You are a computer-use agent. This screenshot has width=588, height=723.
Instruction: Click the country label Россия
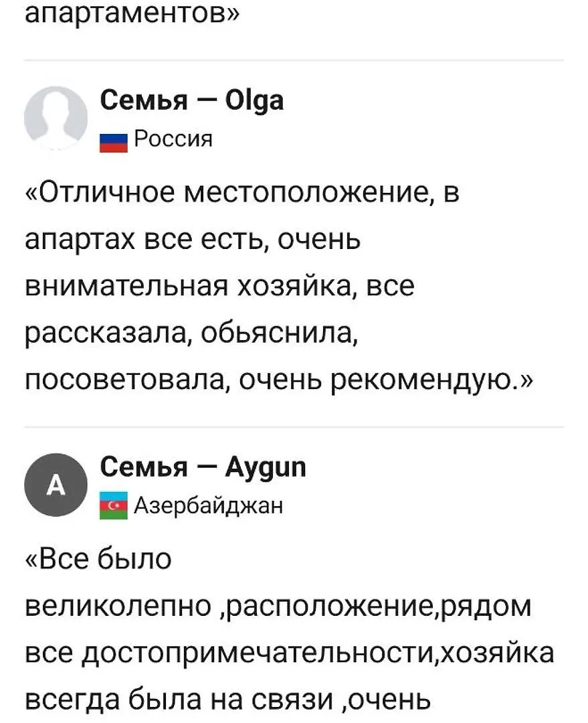pyautogui.click(x=173, y=139)
